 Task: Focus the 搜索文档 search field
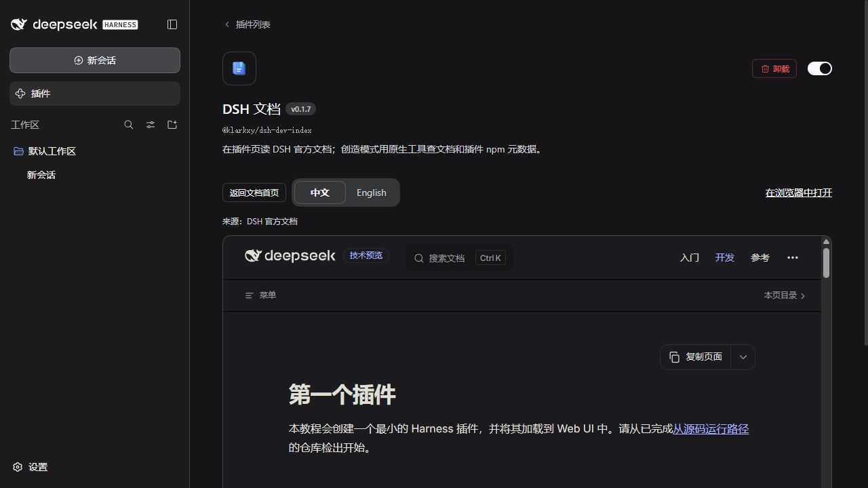coord(459,258)
